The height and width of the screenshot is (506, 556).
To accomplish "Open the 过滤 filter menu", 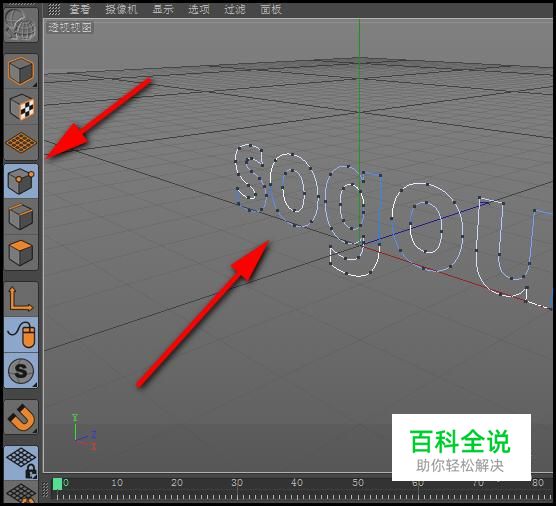I will (235, 10).
